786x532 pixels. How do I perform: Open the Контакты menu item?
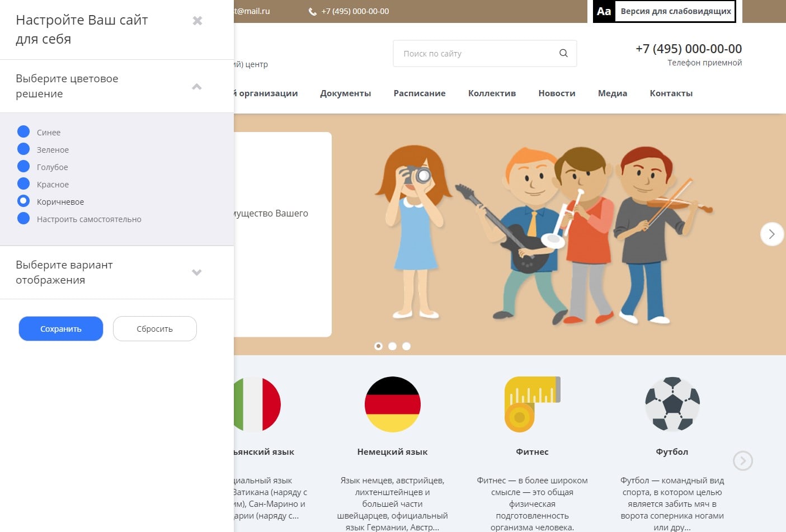[x=671, y=93]
